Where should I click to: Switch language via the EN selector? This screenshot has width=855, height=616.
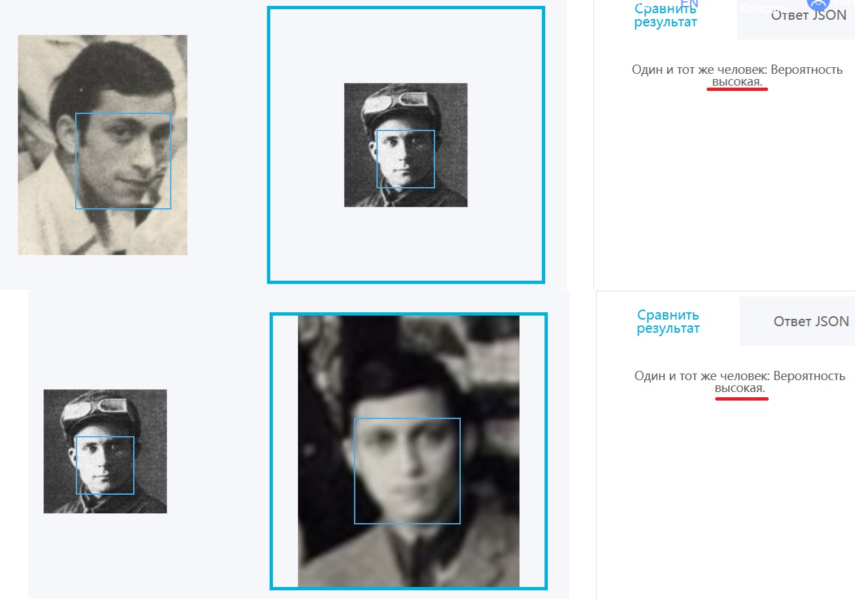coord(689,3)
